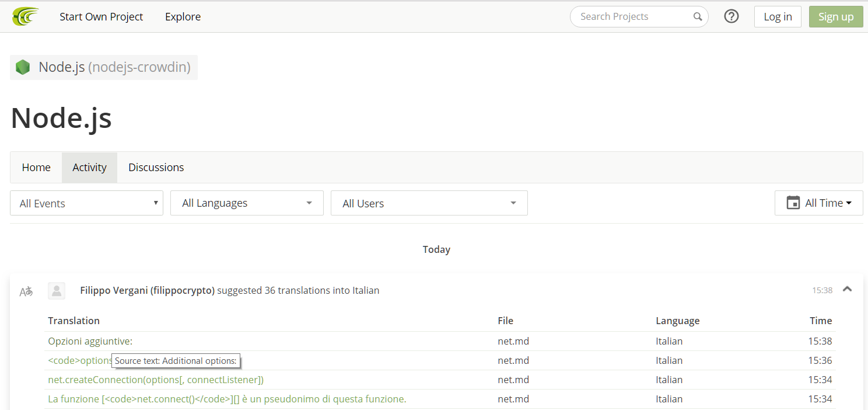Click the search magnifier icon
The image size is (868, 410).
coord(697,17)
